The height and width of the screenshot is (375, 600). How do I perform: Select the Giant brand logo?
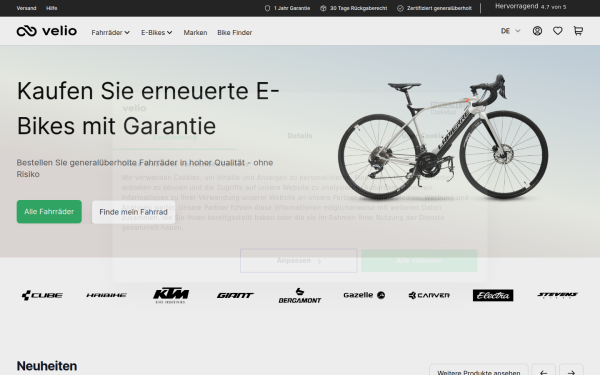(x=235, y=295)
